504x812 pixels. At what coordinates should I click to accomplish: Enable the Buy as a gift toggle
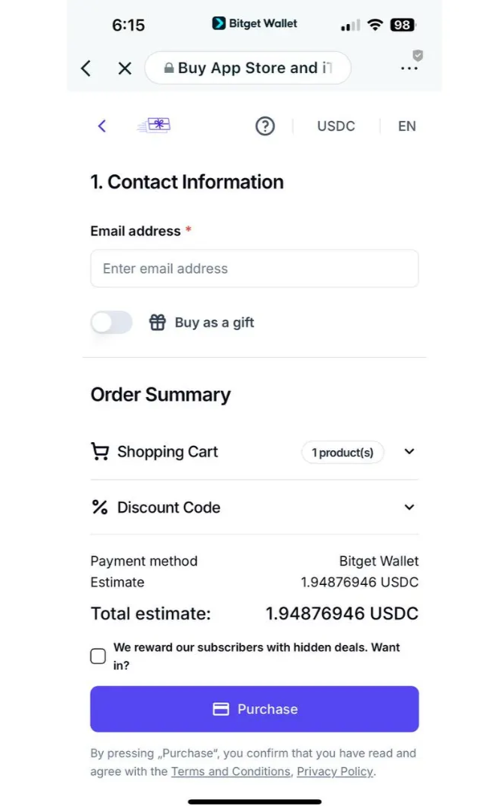point(111,322)
